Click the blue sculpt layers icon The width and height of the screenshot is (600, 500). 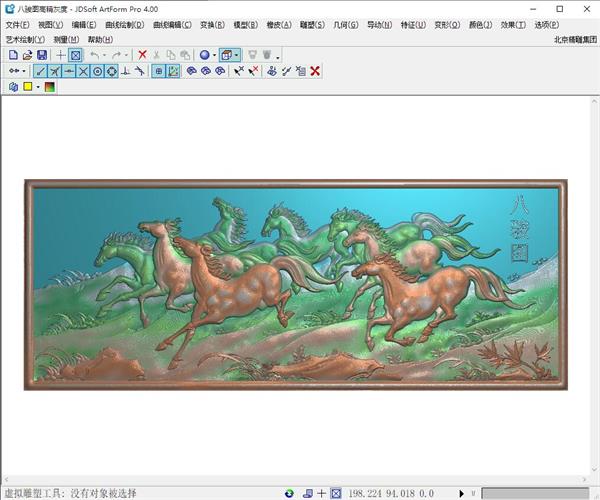[272, 71]
